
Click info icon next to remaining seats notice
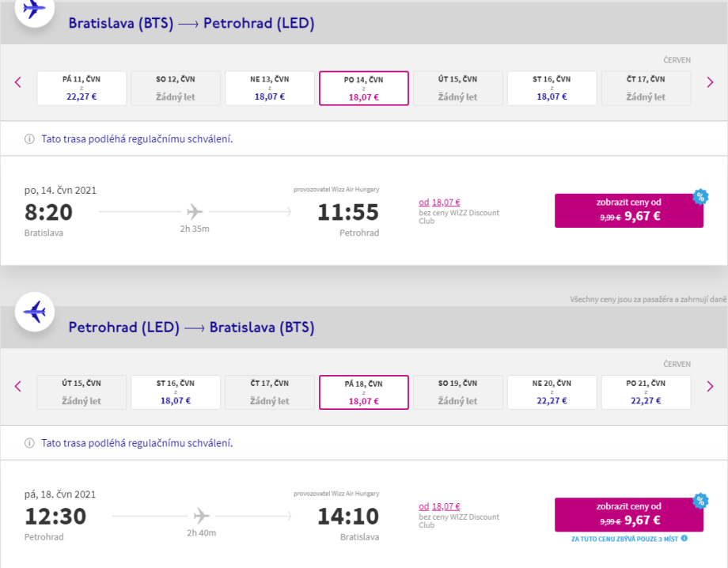pos(684,539)
